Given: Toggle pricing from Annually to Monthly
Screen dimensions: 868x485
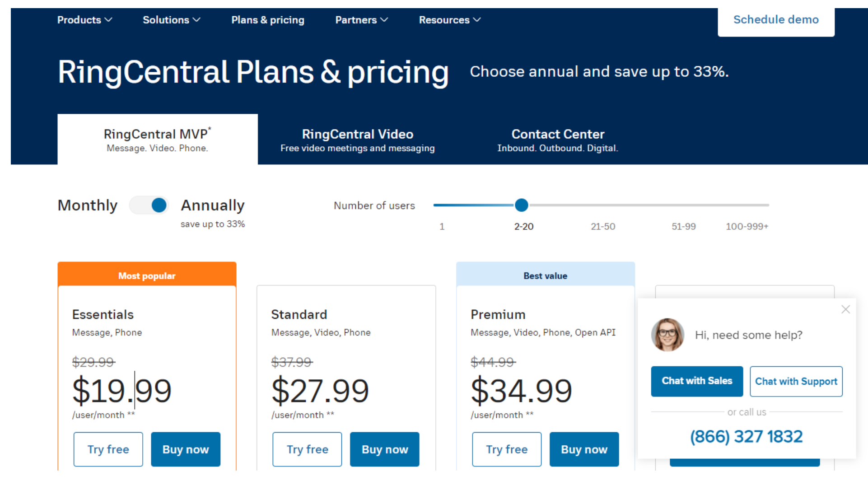Looking at the screenshot, I should pyautogui.click(x=149, y=205).
